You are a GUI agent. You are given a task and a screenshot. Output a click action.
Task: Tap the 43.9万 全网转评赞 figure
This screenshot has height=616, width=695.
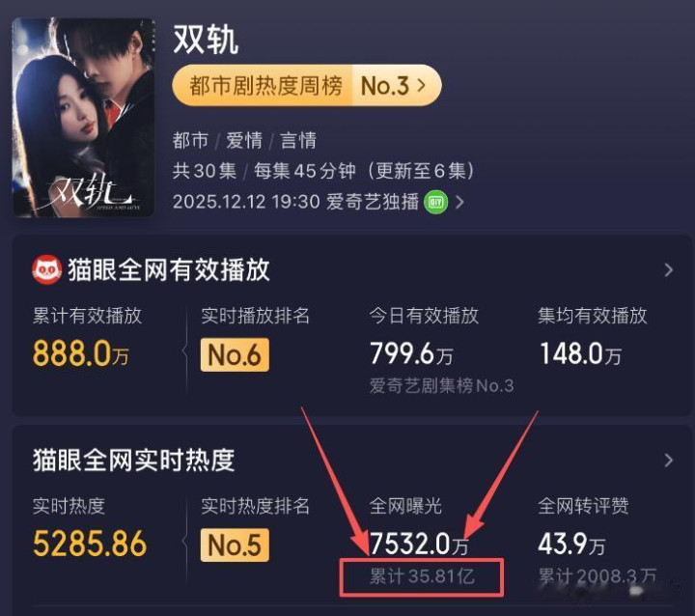point(571,545)
